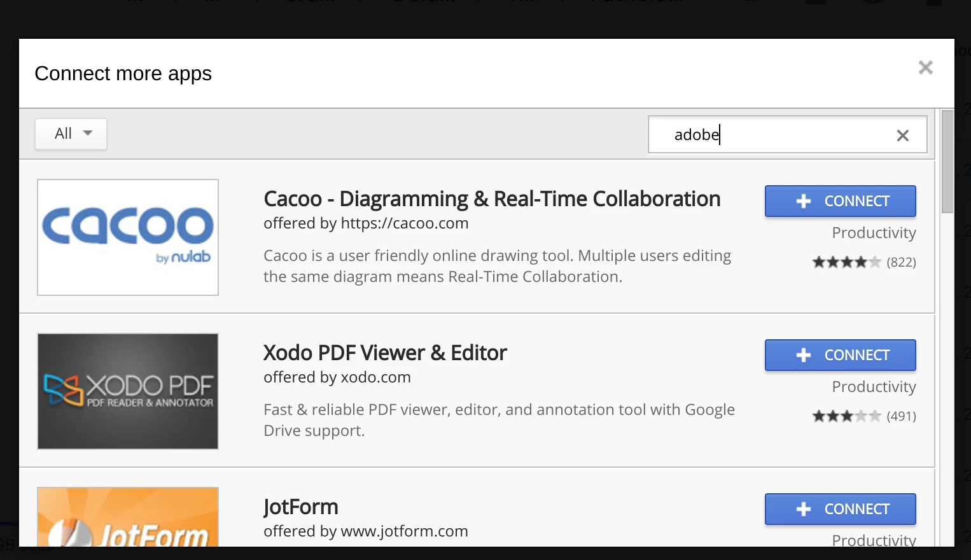Click the Cacoo description text
Screen dimensions: 971x560
[x=497, y=266]
